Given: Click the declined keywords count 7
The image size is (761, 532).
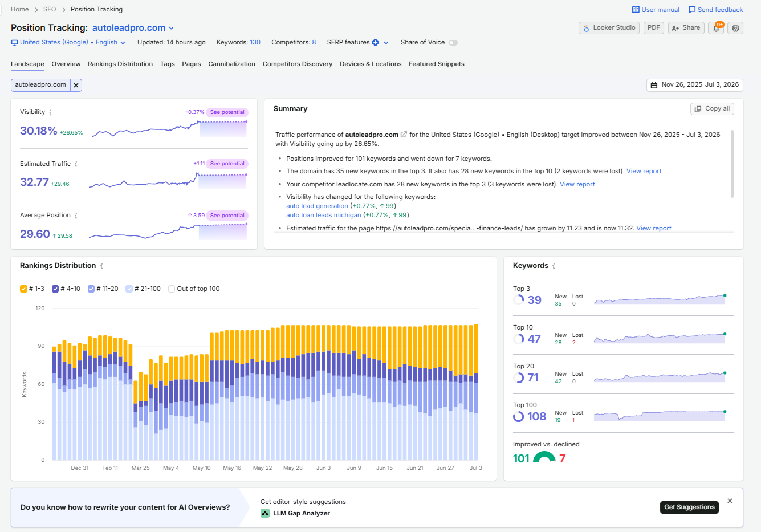Looking at the screenshot, I should 562,458.
